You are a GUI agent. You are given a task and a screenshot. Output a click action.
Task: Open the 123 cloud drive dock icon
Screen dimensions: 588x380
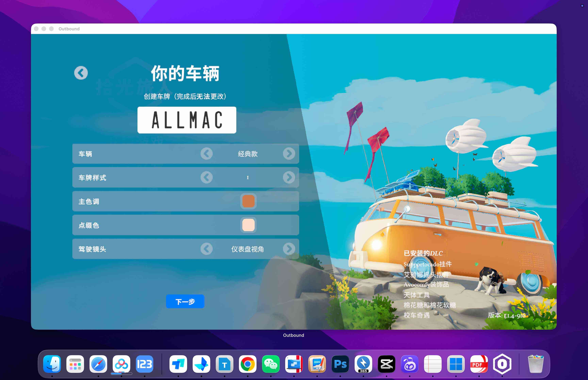[145, 364]
